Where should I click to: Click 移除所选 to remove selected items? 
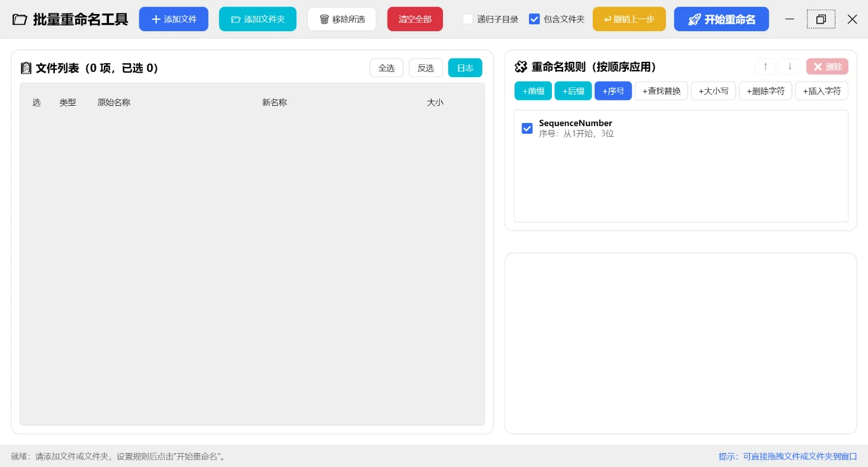pos(342,19)
